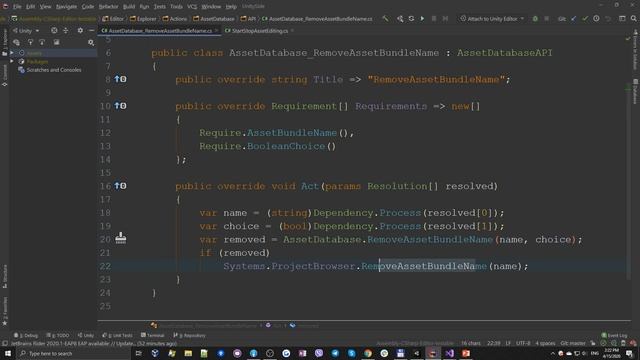
Task: Click the gutter action icon on line 20
Action: 120,238
